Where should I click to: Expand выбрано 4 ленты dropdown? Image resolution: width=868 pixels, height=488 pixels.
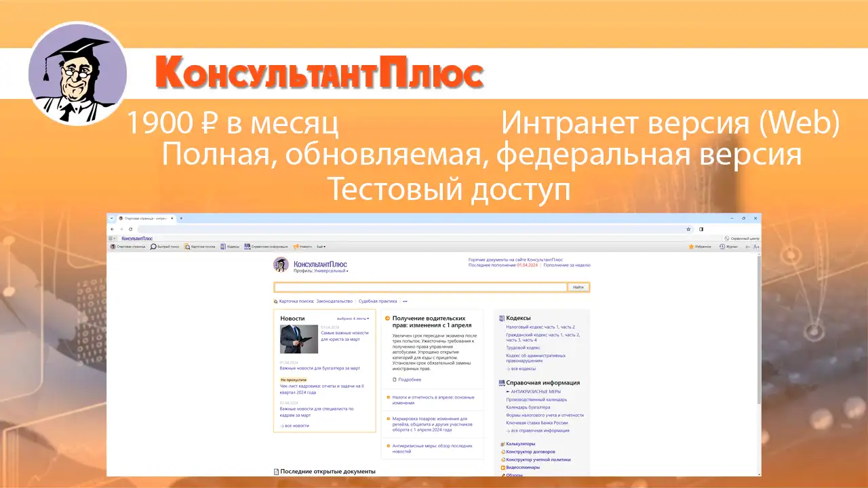[353, 319]
